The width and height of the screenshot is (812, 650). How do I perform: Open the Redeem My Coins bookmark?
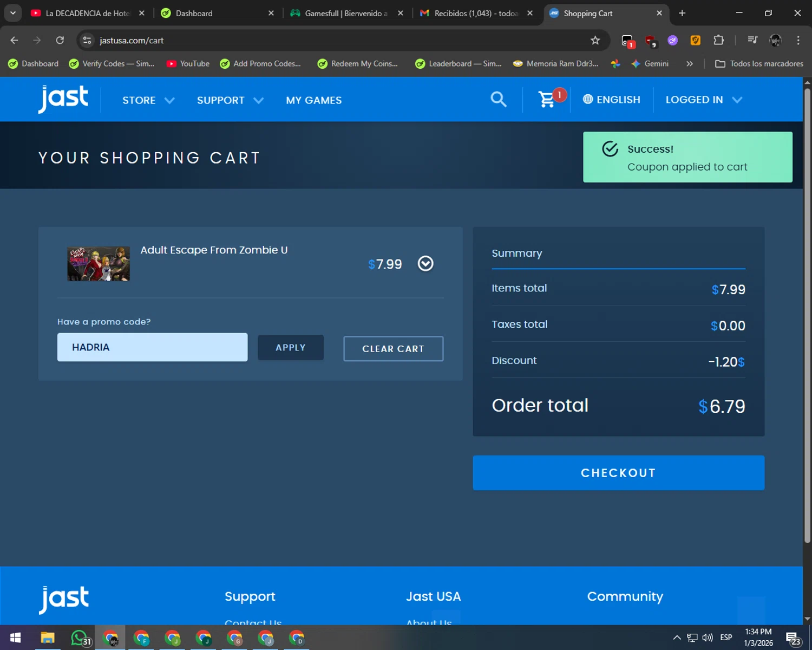(358, 63)
